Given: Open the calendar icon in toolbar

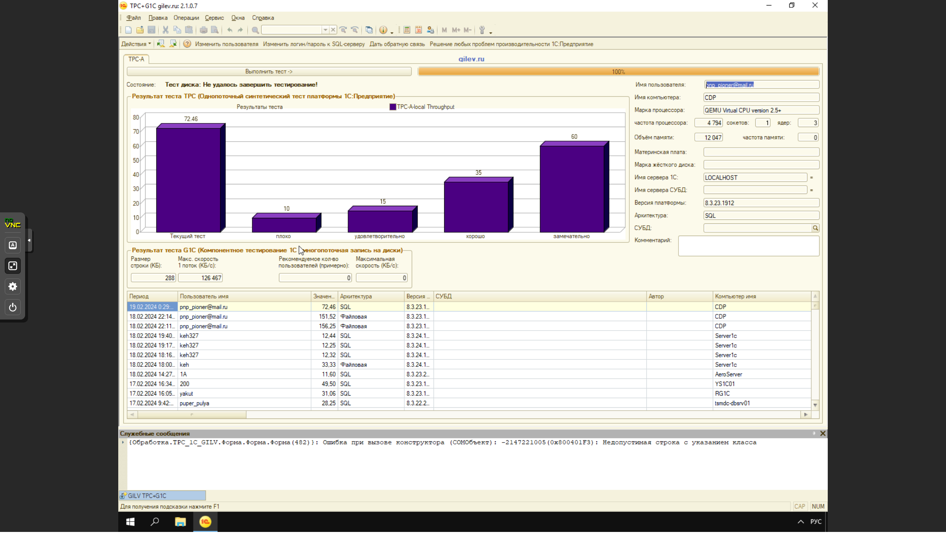Looking at the screenshot, I should point(418,30).
